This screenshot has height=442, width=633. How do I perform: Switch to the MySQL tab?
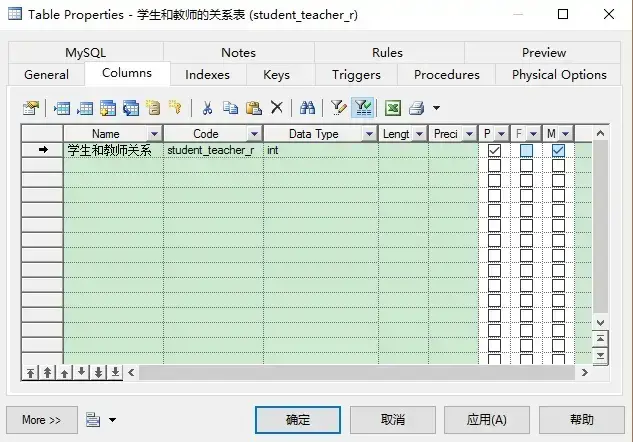(x=86, y=52)
